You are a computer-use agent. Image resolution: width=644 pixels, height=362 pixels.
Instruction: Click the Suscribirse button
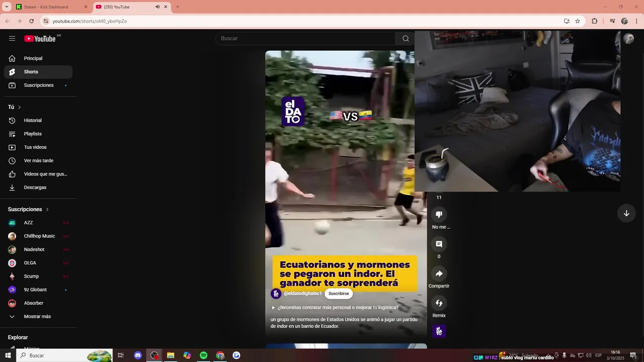(x=339, y=294)
